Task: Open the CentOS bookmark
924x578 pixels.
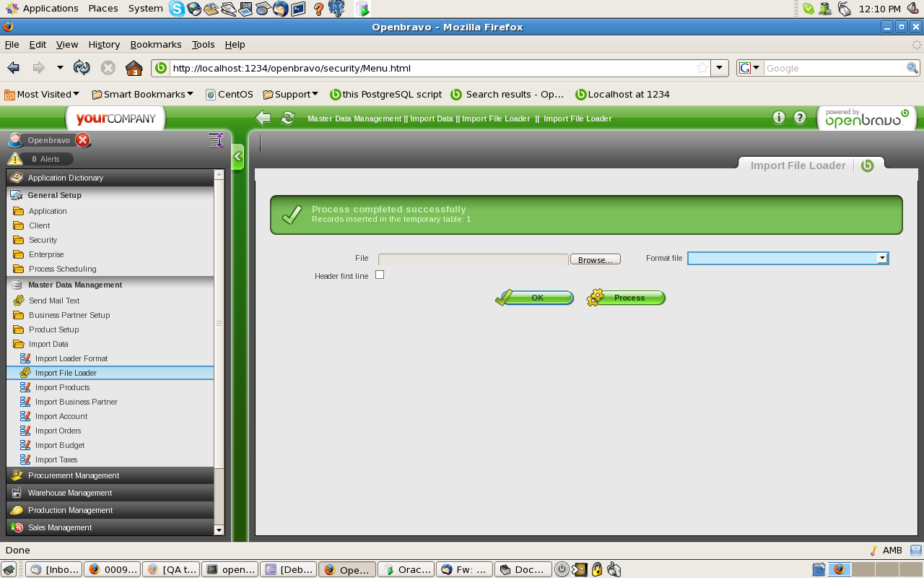Action: tap(230, 94)
